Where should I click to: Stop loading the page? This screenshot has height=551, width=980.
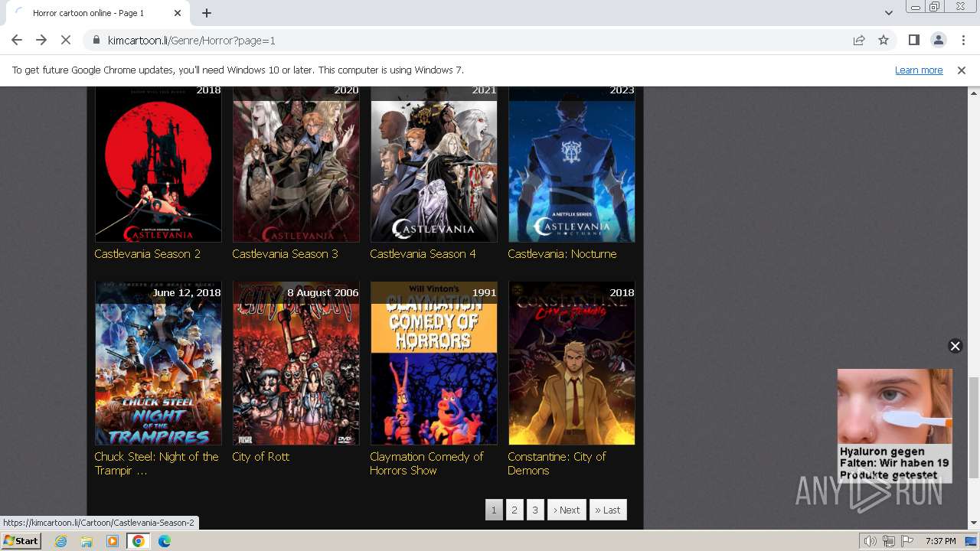66,40
